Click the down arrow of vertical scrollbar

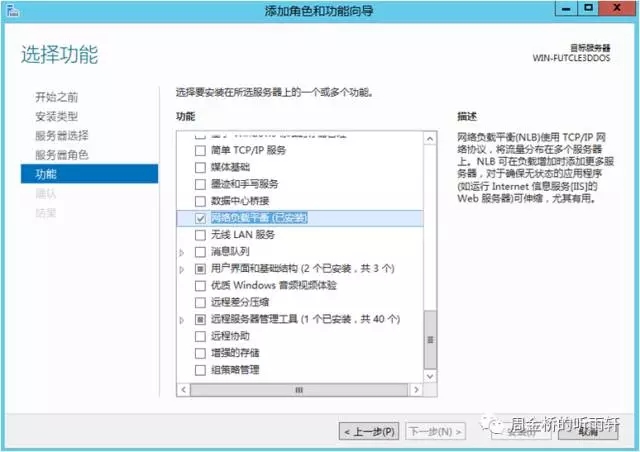coord(430,376)
